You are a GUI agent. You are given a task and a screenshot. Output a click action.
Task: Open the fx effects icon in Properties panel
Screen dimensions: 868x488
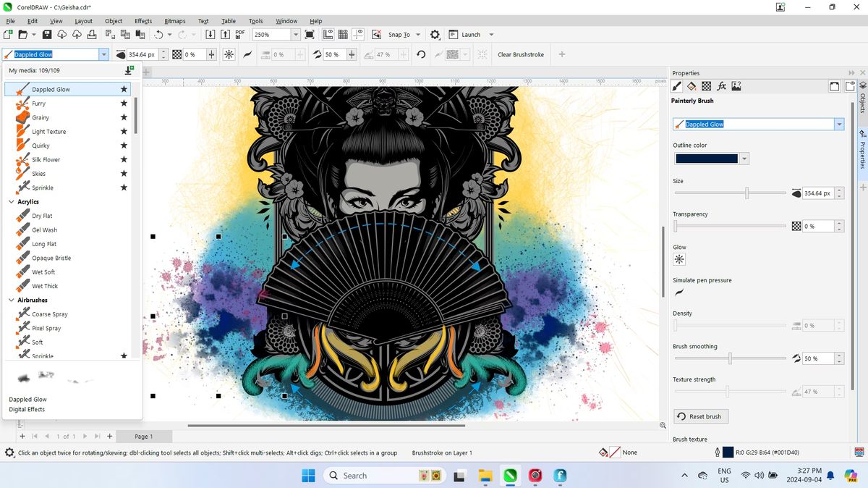coord(721,85)
